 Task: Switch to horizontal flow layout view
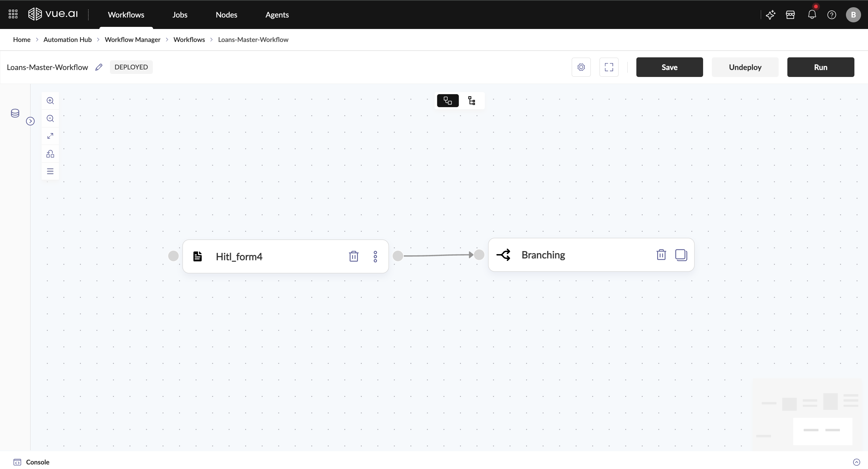point(448,101)
